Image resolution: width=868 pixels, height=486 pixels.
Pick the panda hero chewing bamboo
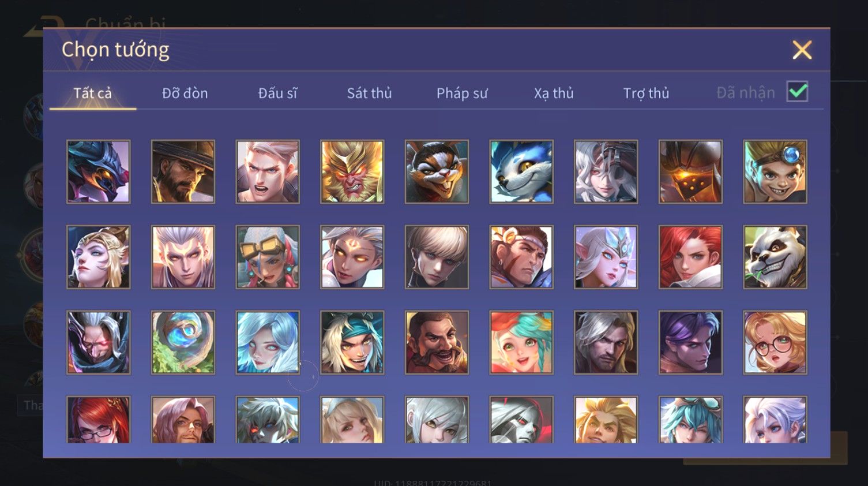(775, 257)
